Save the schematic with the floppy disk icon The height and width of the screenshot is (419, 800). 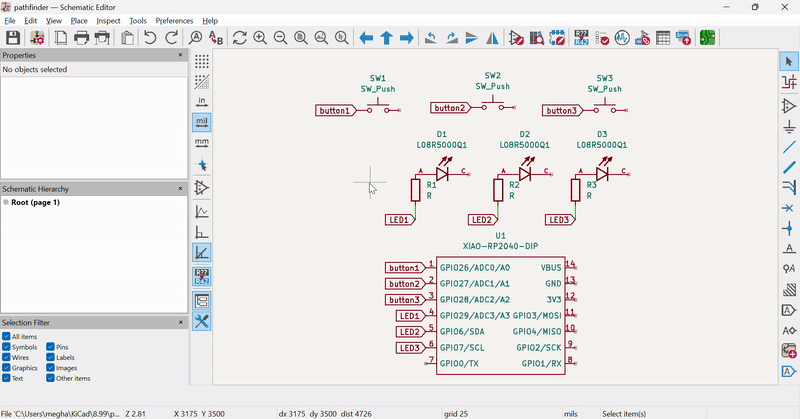pyautogui.click(x=13, y=38)
